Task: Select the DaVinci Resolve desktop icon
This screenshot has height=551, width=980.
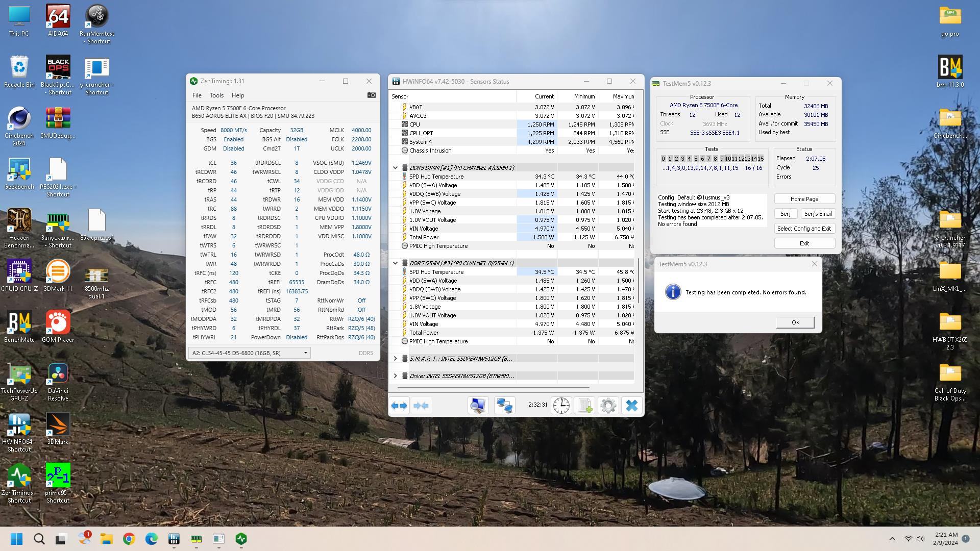Action: (58, 382)
